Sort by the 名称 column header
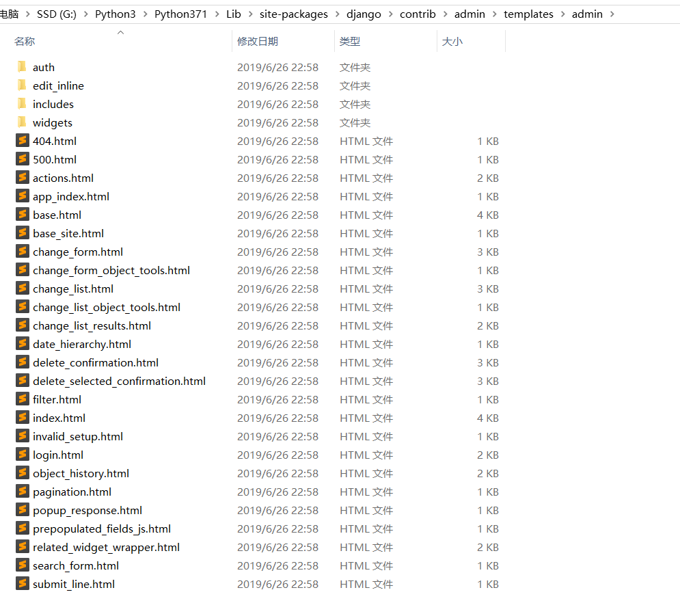This screenshot has width=680, height=616. point(25,41)
